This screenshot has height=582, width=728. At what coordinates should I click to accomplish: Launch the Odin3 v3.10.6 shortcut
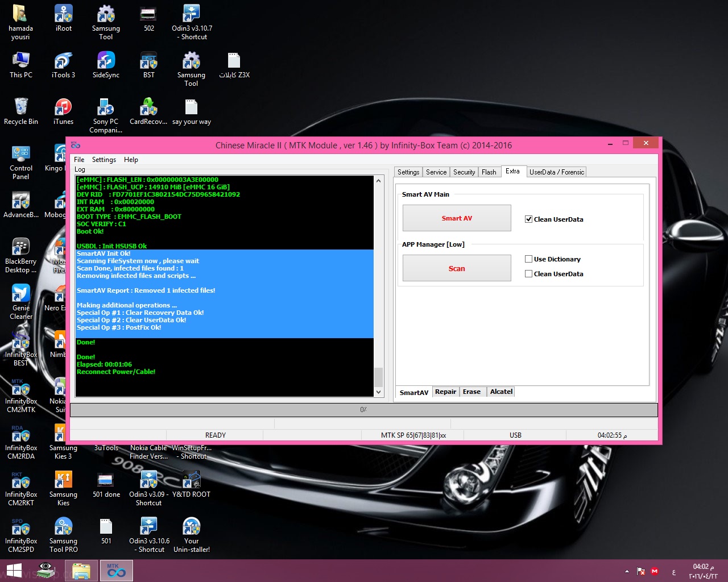coord(148,535)
